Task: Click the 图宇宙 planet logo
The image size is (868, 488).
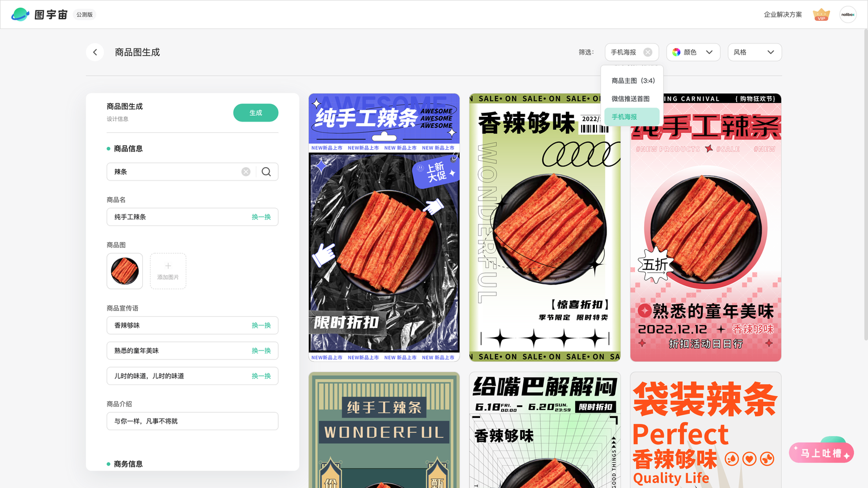Action: click(20, 14)
